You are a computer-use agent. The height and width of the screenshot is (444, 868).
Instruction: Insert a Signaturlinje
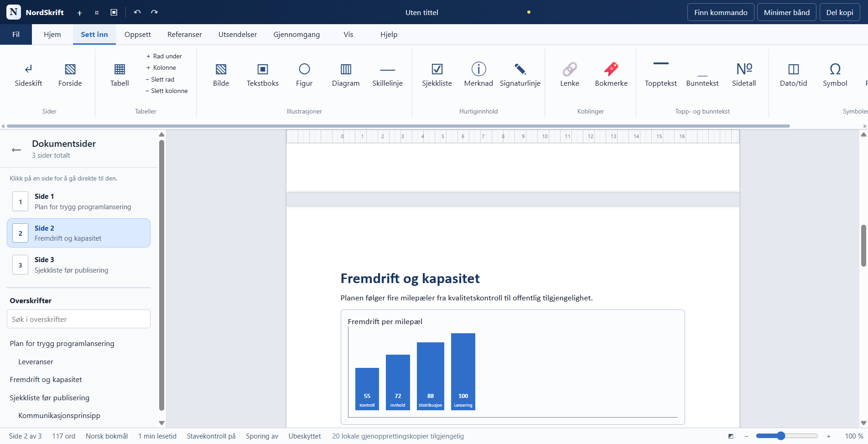tap(520, 74)
